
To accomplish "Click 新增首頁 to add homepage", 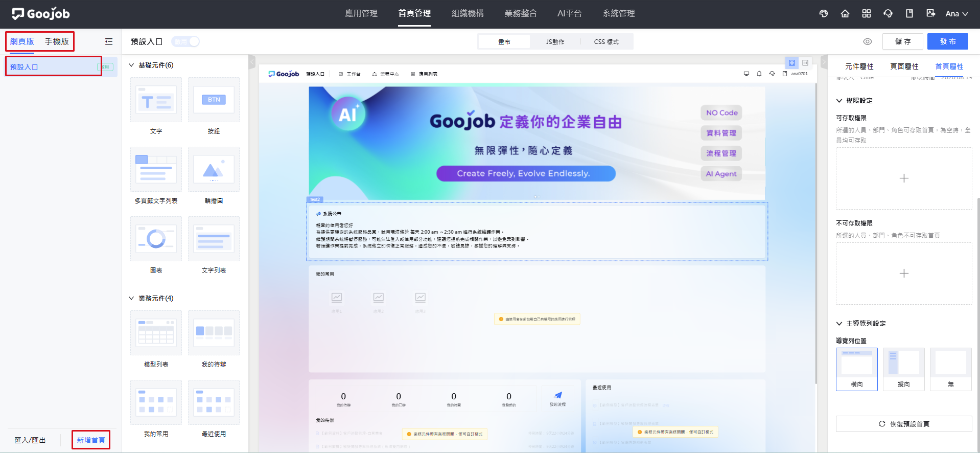I will pyautogui.click(x=91, y=440).
